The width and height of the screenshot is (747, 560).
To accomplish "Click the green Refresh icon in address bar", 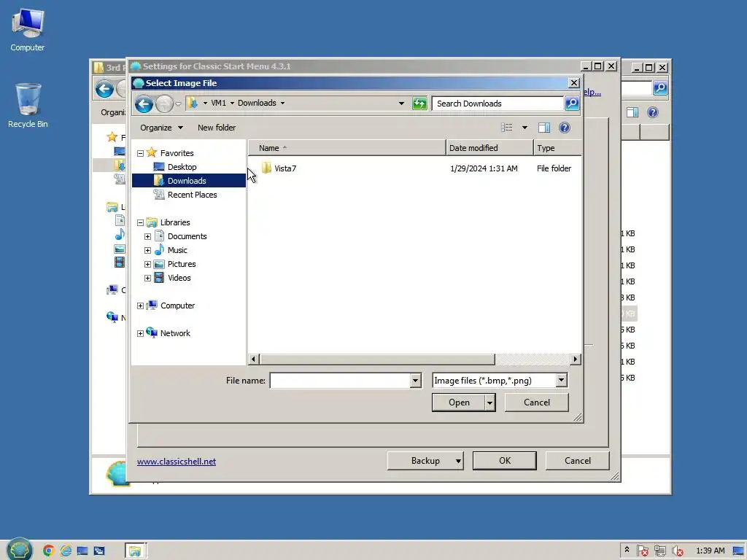I will [419, 104].
